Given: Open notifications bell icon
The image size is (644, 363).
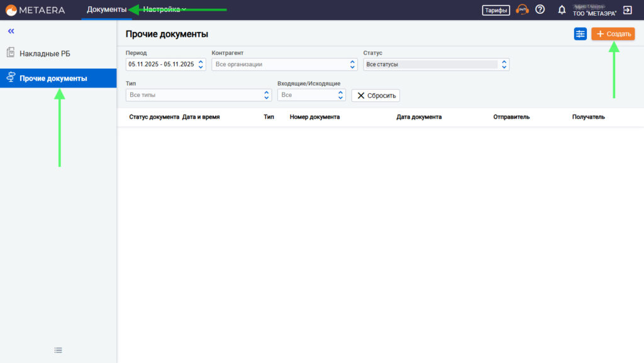Looking at the screenshot, I should pyautogui.click(x=562, y=9).
